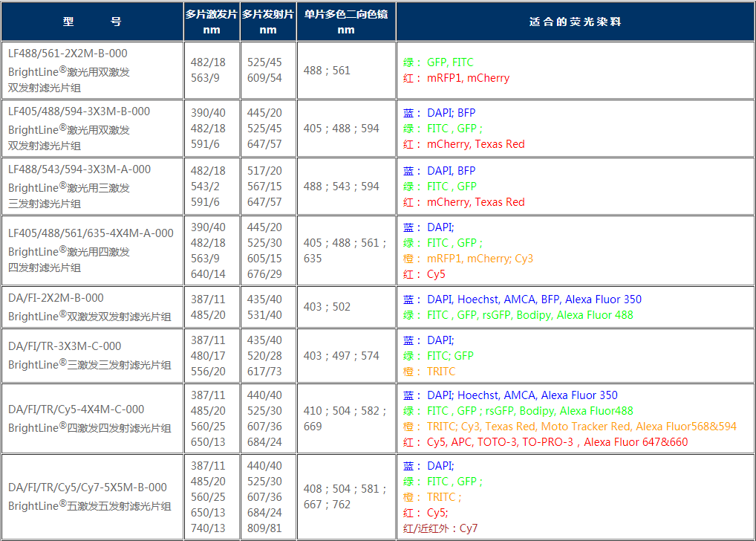Click dichroic value 408 ; 504 ; 581 ; 667 ; 762
Screen dimensions: 756x541
[345, 496]
